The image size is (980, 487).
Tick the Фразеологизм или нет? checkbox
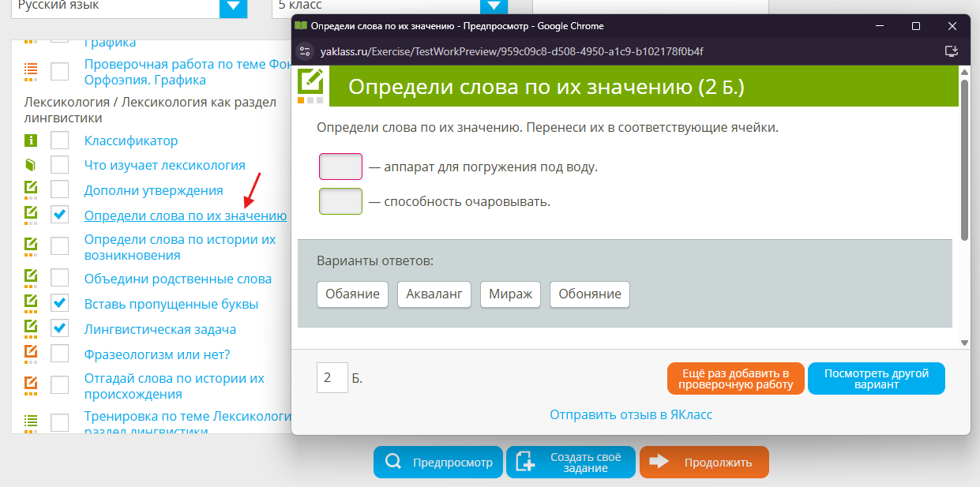tap(60, 354)
